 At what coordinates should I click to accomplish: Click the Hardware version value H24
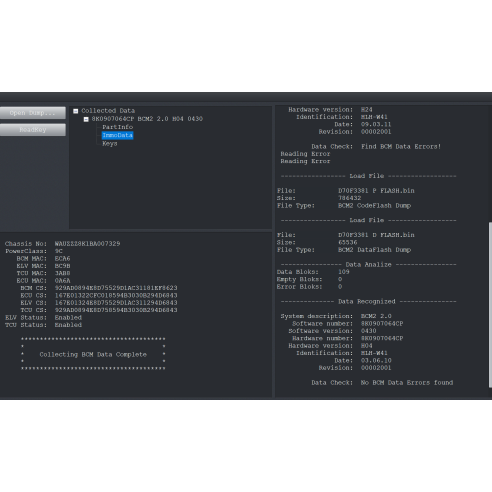coord(367,110)
